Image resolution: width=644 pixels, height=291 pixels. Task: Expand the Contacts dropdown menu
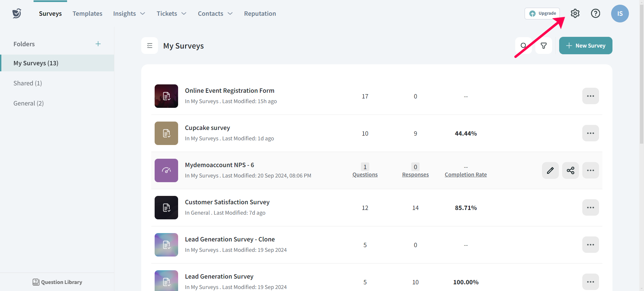[x=215, y=14]
